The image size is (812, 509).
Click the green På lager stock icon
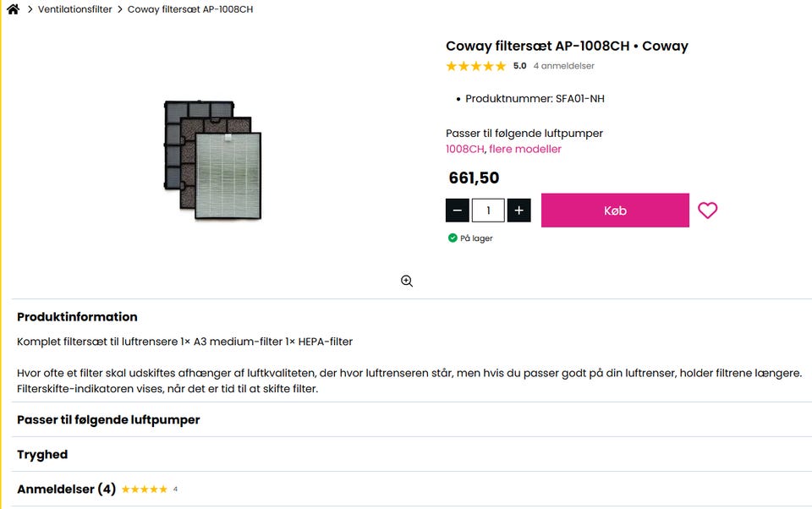point(453,238)
